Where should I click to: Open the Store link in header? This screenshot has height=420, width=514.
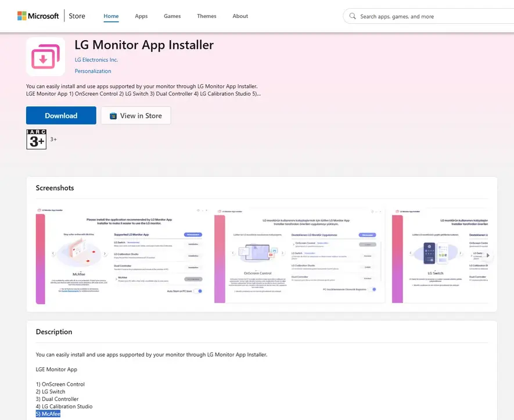pos(77,16)
